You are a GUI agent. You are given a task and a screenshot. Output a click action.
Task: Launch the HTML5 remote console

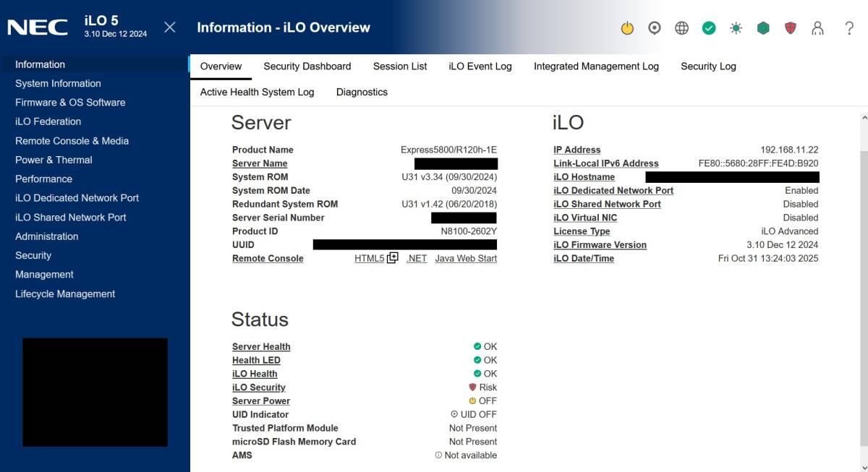click(369, 259)
